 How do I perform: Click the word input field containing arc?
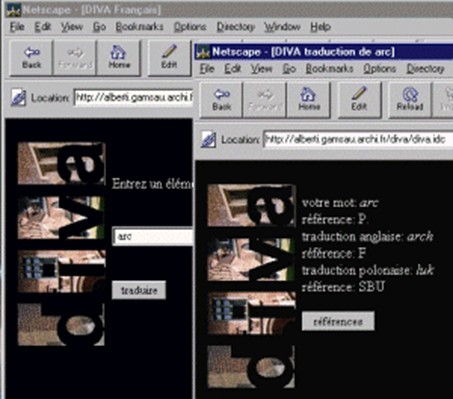point(153,237)
